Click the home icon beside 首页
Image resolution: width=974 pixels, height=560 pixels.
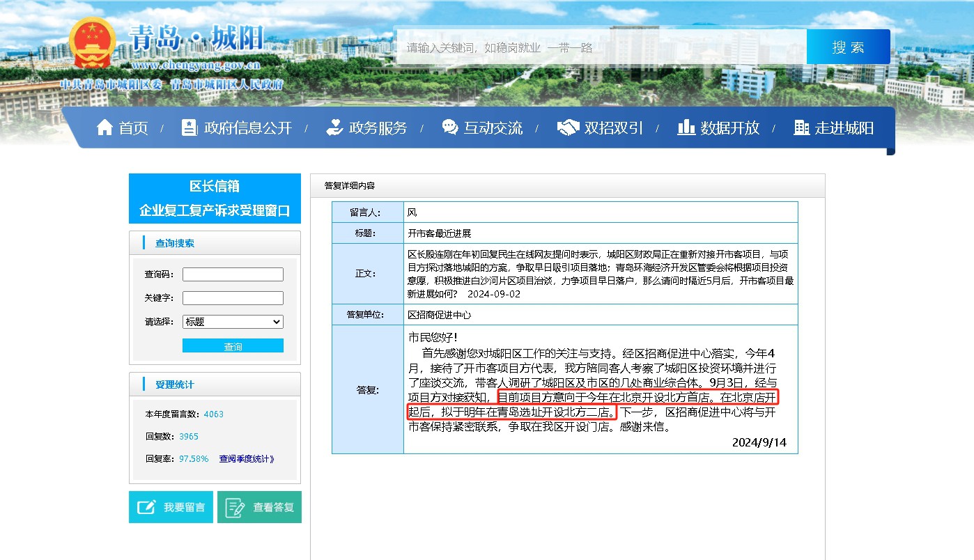(105, 127)
